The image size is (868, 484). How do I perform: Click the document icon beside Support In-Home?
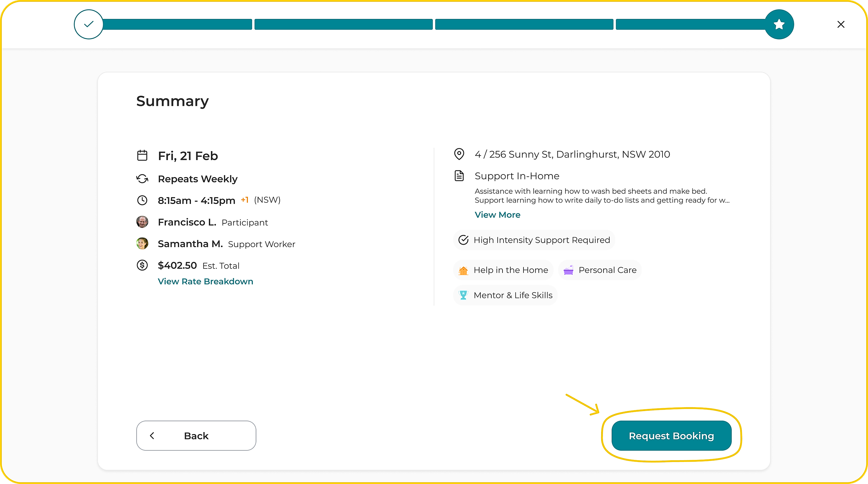[459, 176]
